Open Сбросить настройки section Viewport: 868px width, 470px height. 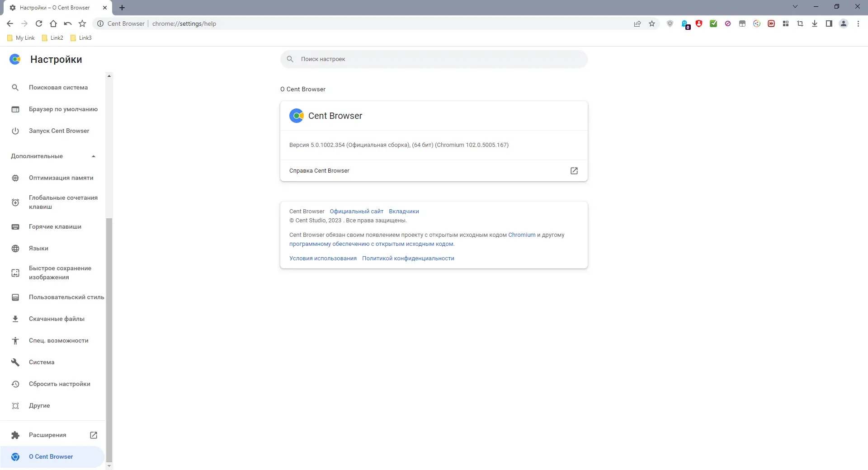coord(52,384)
